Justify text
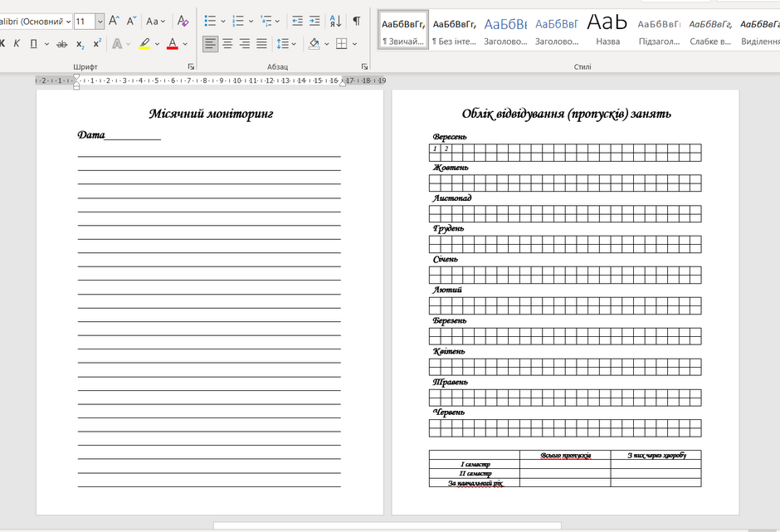Viewport: 780px width, 532px height. pos(261,44)
